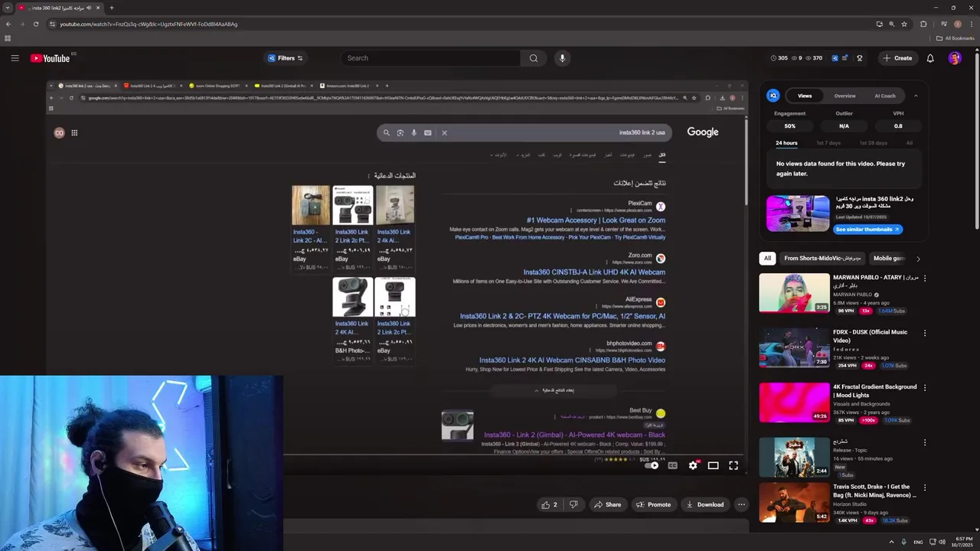Screen dimensions: 980x551
Task: Open the taskbar volume icon
Action: 942,542
